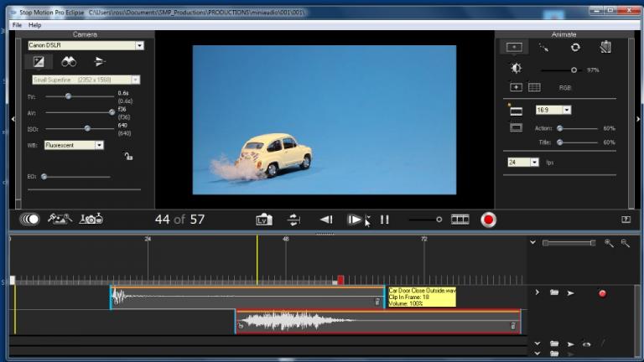The image size is (644, 362).
Task: Click the binoculars icon in Camera panel
Action: coord(69,62)
